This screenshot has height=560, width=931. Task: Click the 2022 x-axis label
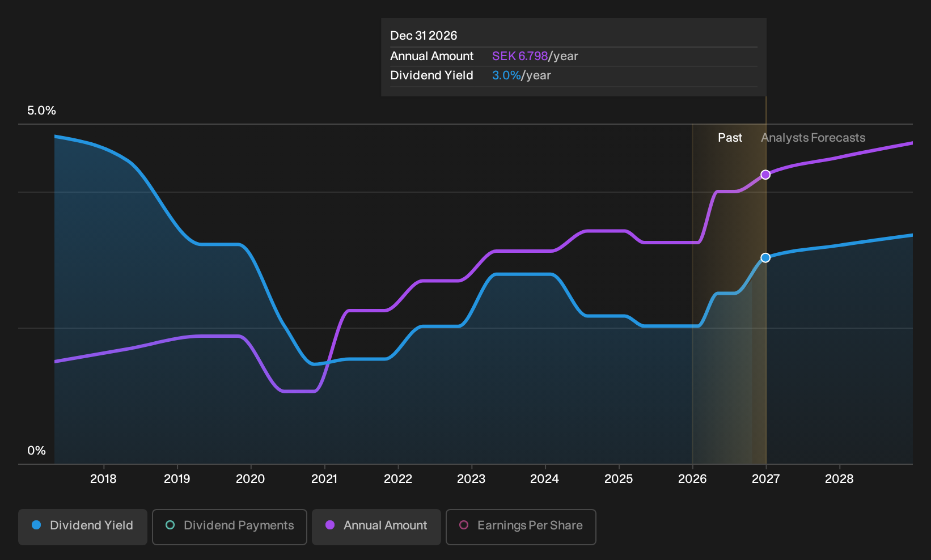point(398,479)
